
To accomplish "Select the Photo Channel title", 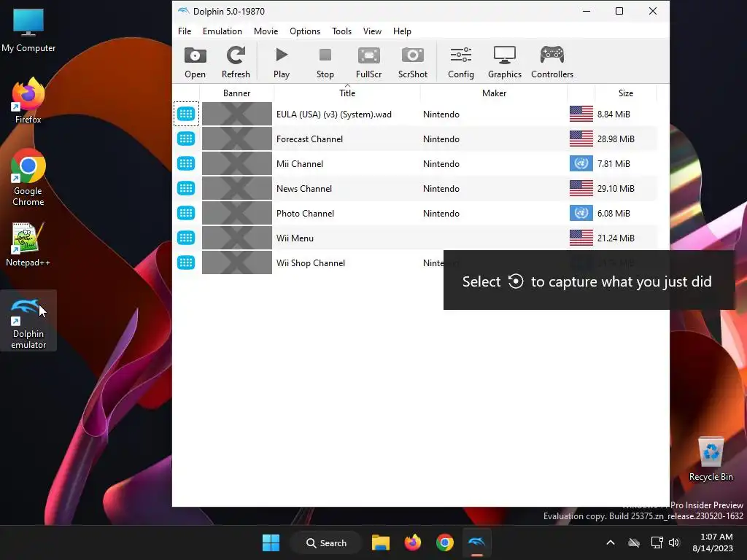I will click(x=305, y=214).
